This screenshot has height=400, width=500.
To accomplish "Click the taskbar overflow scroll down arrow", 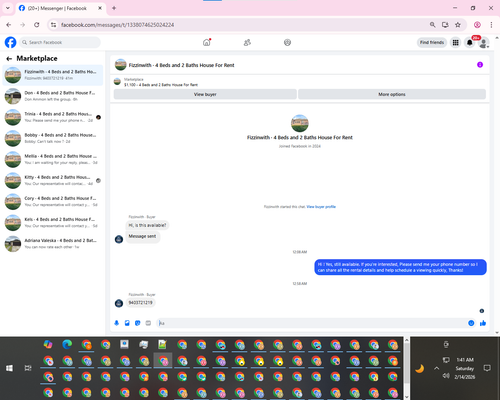I will click(x=407, y=397).
